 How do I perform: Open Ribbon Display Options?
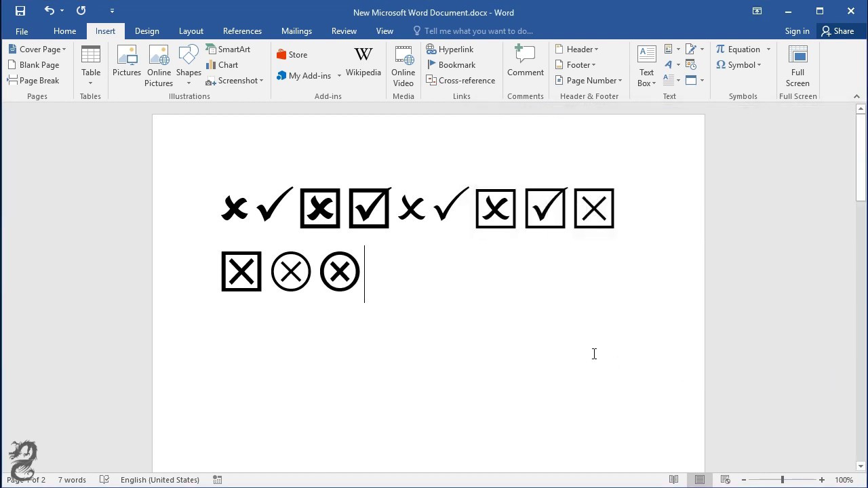pyautogui.click(x=757, y=11)
